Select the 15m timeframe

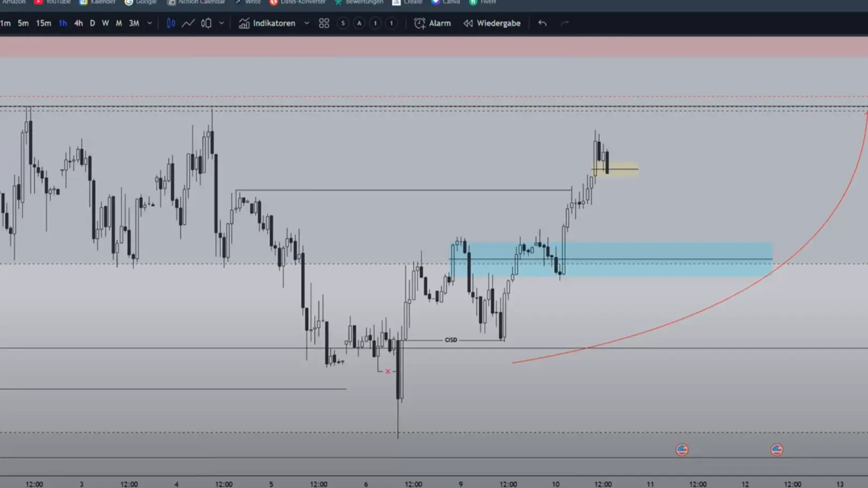coord(43,23)
